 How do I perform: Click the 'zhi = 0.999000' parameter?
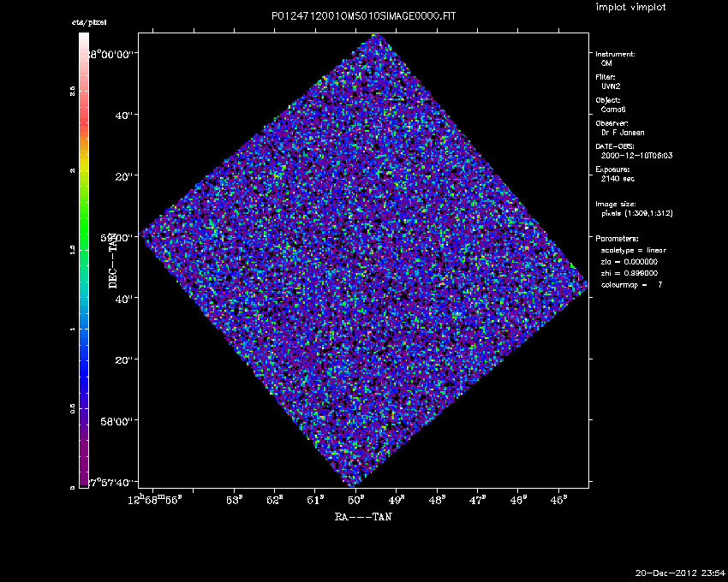(x=630, y=273)
